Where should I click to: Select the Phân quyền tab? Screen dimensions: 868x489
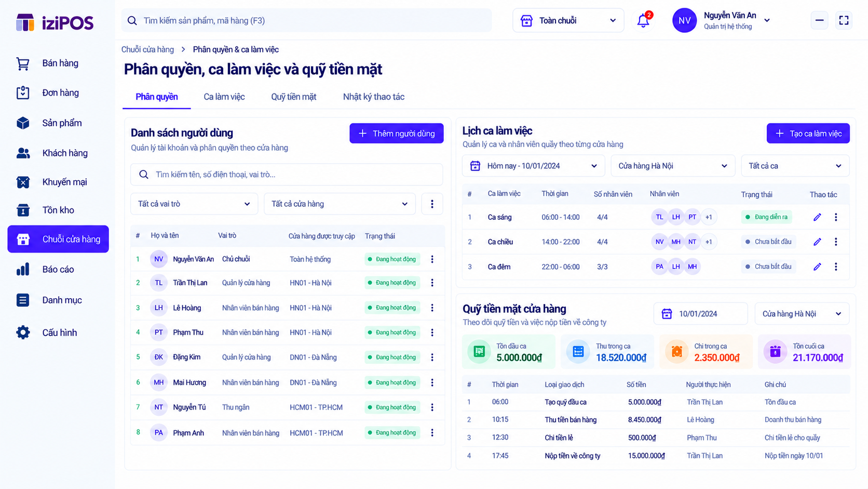156,97
